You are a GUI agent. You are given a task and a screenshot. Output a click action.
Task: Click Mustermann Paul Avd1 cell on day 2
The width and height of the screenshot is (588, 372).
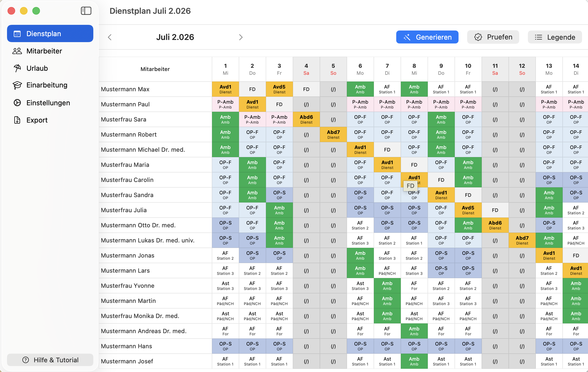[252, 104]
